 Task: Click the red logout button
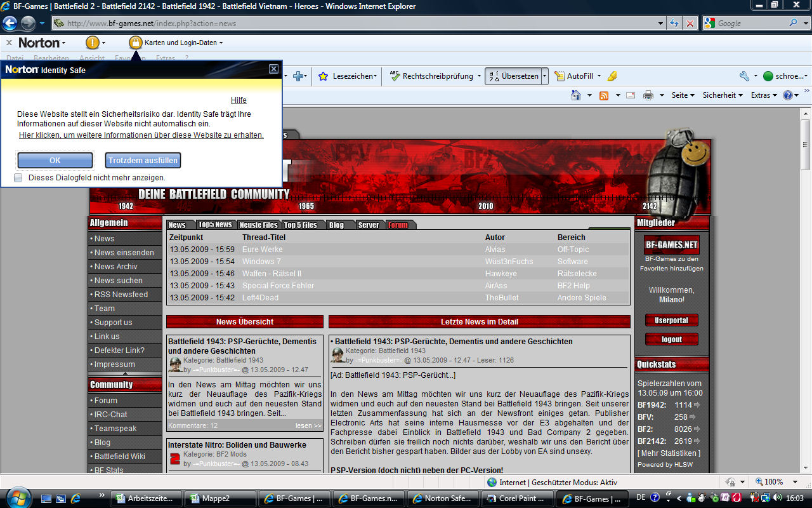672,339
